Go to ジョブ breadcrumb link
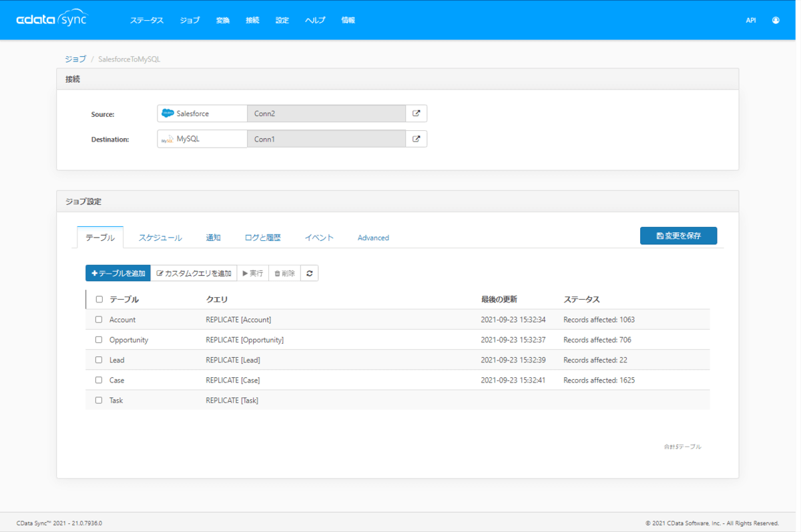The image size is (801, 532). point(75,59)
